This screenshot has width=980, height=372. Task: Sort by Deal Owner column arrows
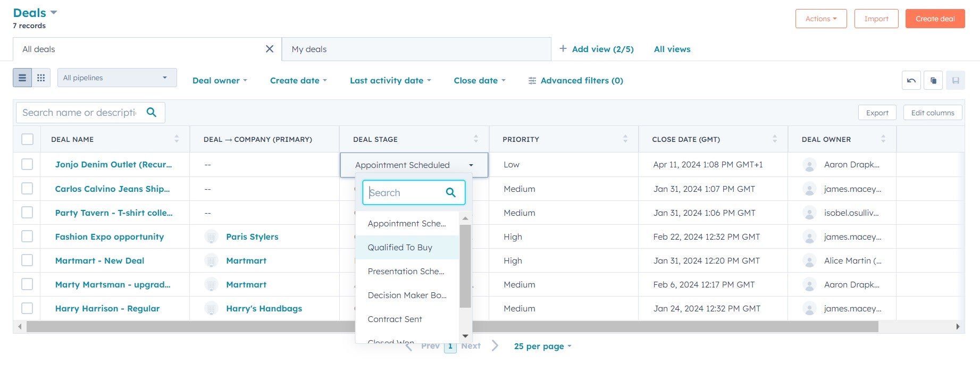click(x=883, y=139)
